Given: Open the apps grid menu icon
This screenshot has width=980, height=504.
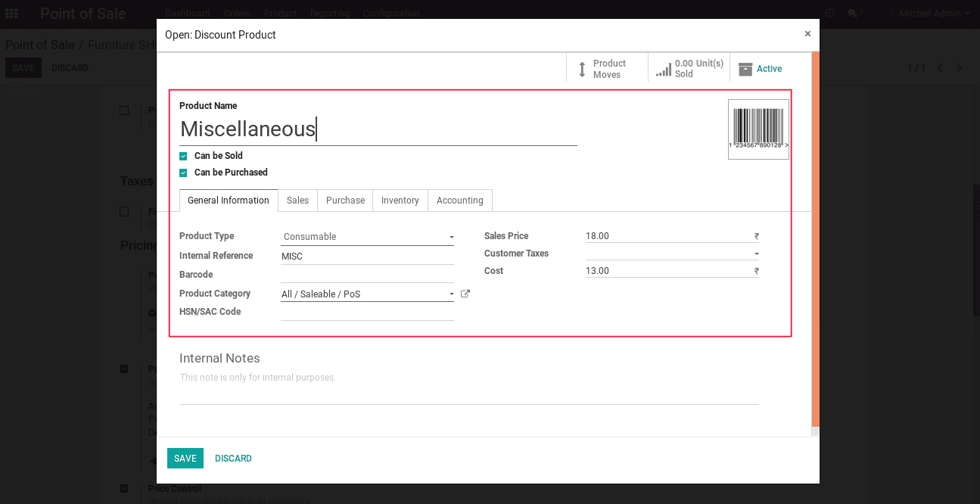Looking at the screenshot, I should (11, 14).
